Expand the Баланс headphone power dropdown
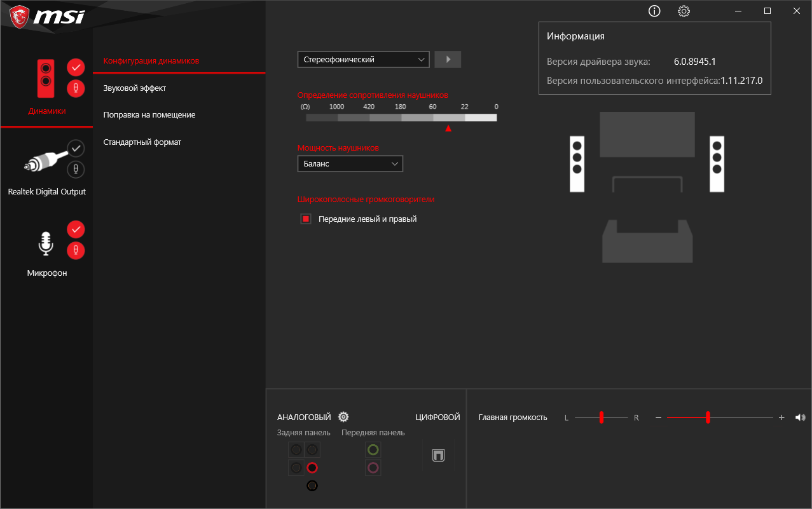 click(350, 164)
